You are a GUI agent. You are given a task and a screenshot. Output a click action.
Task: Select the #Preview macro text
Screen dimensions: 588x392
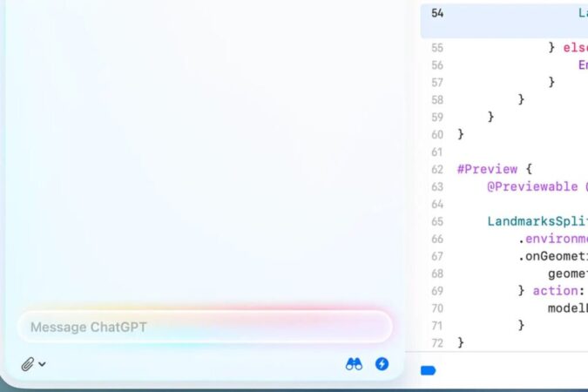tap(487, 169)
